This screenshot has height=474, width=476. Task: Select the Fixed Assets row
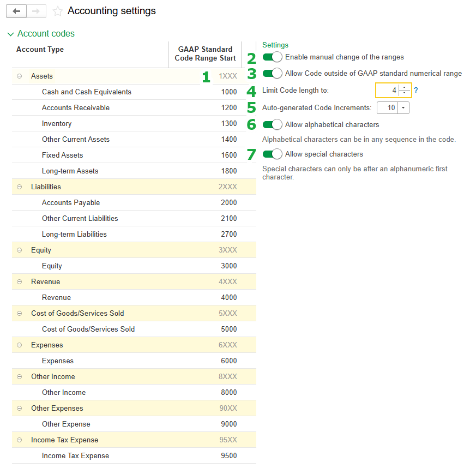(x=134, y=155)
